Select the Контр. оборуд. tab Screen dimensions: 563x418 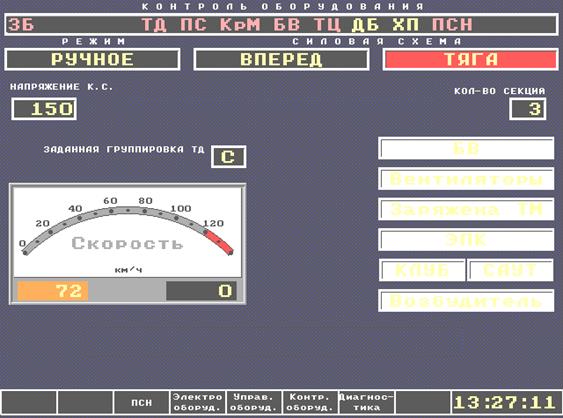tap(310, 403)
